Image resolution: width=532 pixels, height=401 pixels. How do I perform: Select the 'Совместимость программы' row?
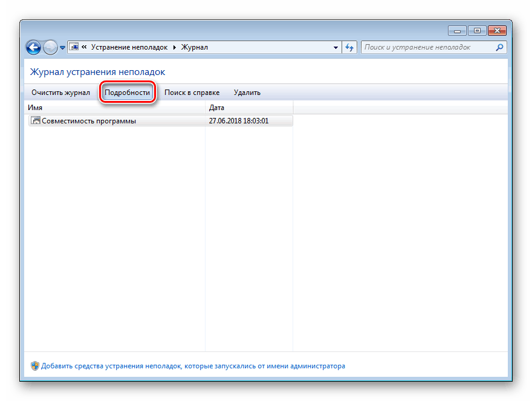(160, 121)
